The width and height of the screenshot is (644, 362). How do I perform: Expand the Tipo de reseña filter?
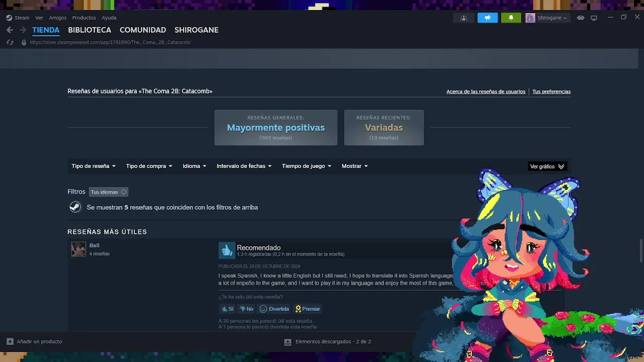point(94,166)
